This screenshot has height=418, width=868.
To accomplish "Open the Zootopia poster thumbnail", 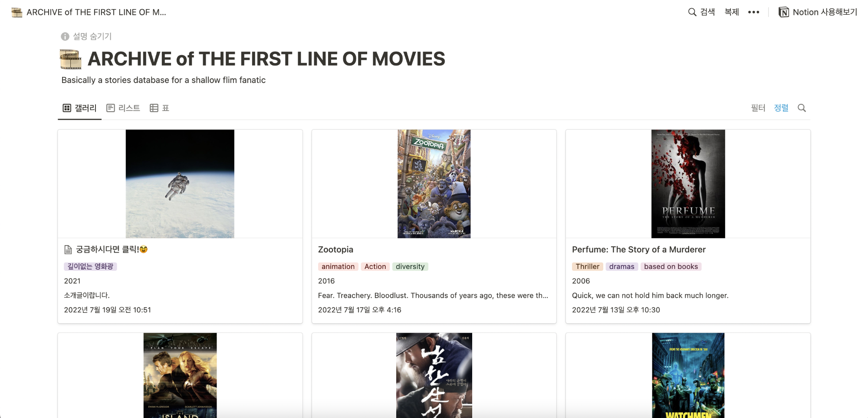I will pyautogui.click(x=434, y=183).
